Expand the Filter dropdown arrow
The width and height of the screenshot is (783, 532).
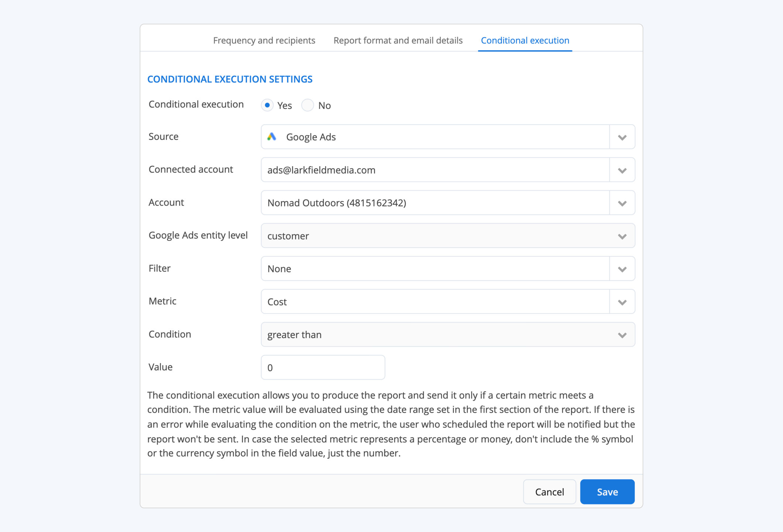tap(622, 269)
